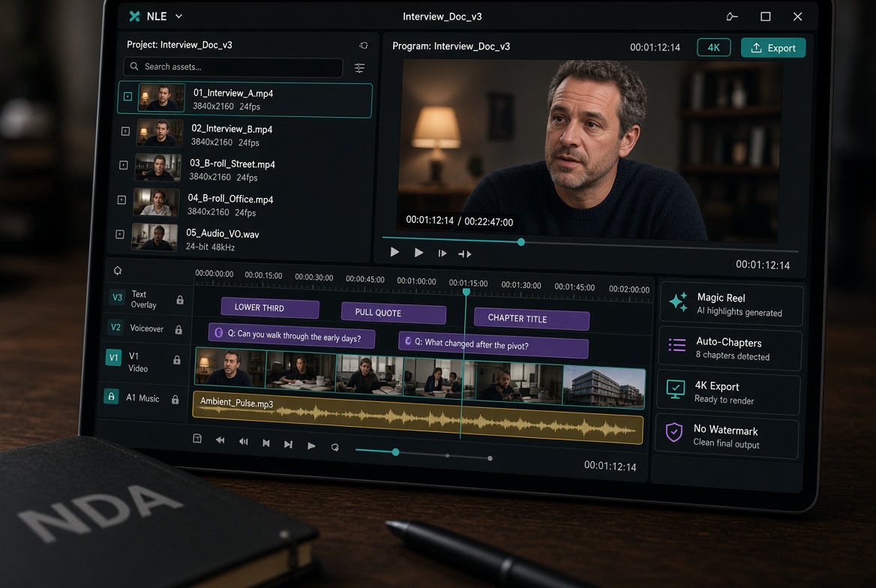
Task: Step forward one frame in preview
Action: coord(442,253)
